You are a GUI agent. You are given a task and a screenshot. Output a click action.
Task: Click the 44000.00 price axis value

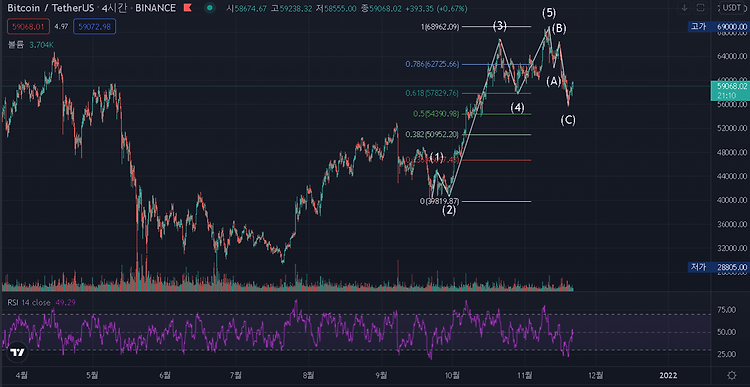tap(731, 176)
